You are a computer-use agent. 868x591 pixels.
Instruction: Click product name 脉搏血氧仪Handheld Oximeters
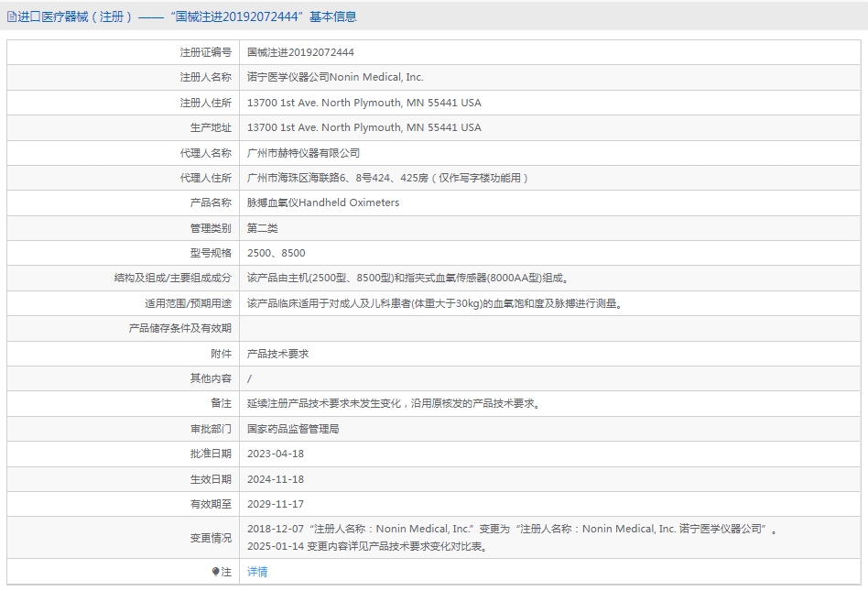coord(323,202)
